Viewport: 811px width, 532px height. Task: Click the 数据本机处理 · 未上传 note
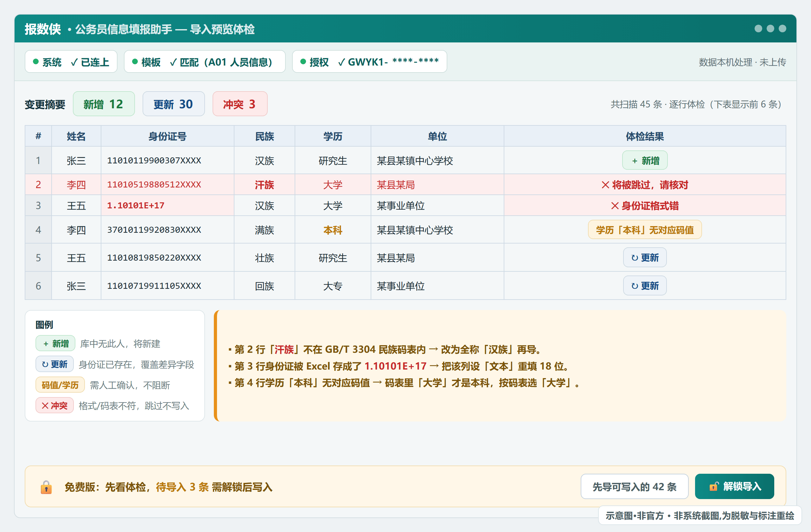(742, 62)
